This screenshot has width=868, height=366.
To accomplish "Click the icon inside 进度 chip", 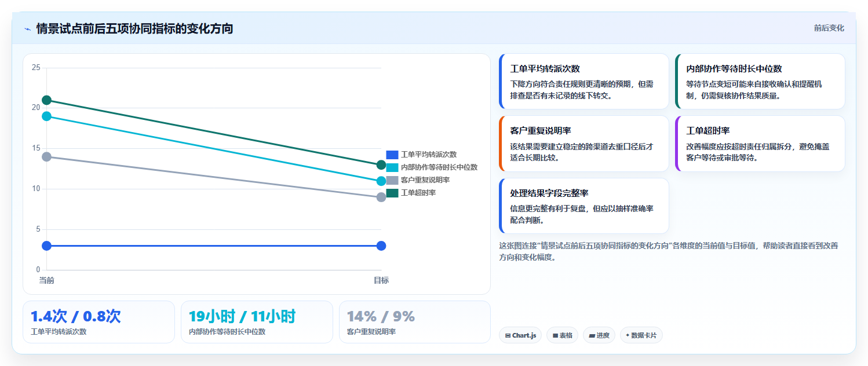I will [592, 335].
